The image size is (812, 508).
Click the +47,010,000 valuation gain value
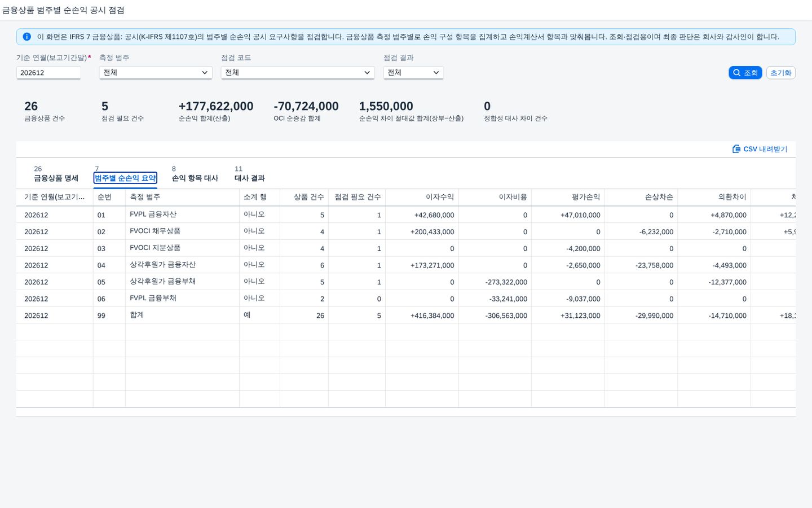(x=581, y=215)
